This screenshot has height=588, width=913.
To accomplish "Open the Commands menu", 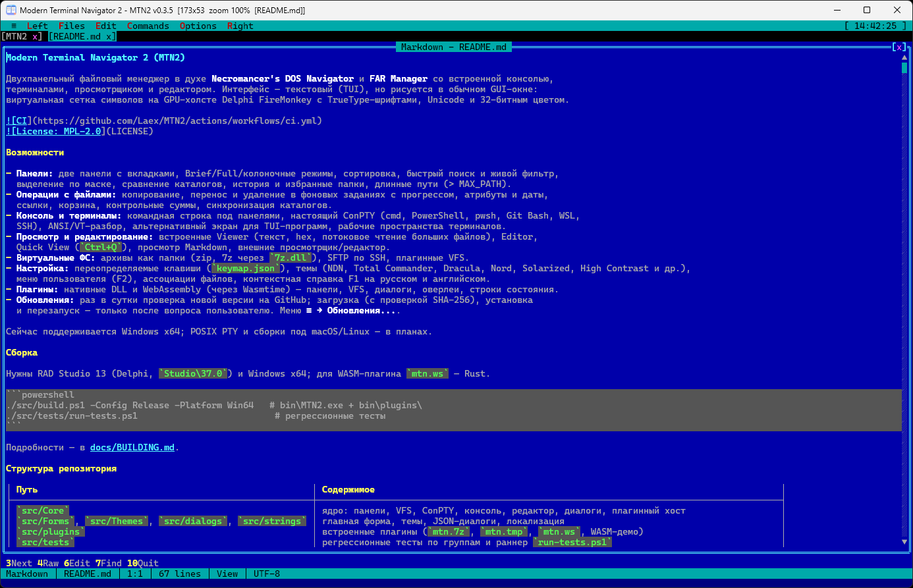I will pyautogui.click(x=148, y=26).
